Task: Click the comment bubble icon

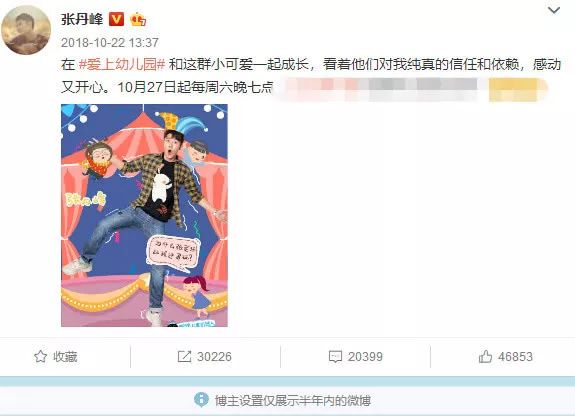Action: (x=335, y=357)
